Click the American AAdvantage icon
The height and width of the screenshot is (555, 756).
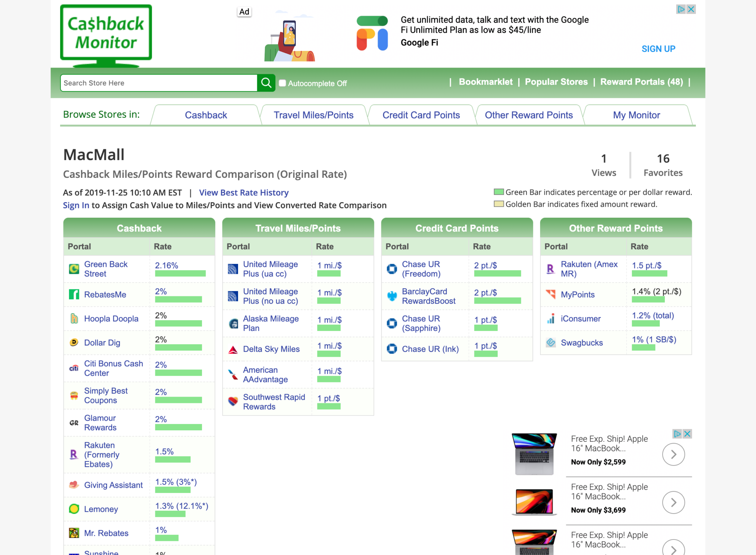point(233,375)
